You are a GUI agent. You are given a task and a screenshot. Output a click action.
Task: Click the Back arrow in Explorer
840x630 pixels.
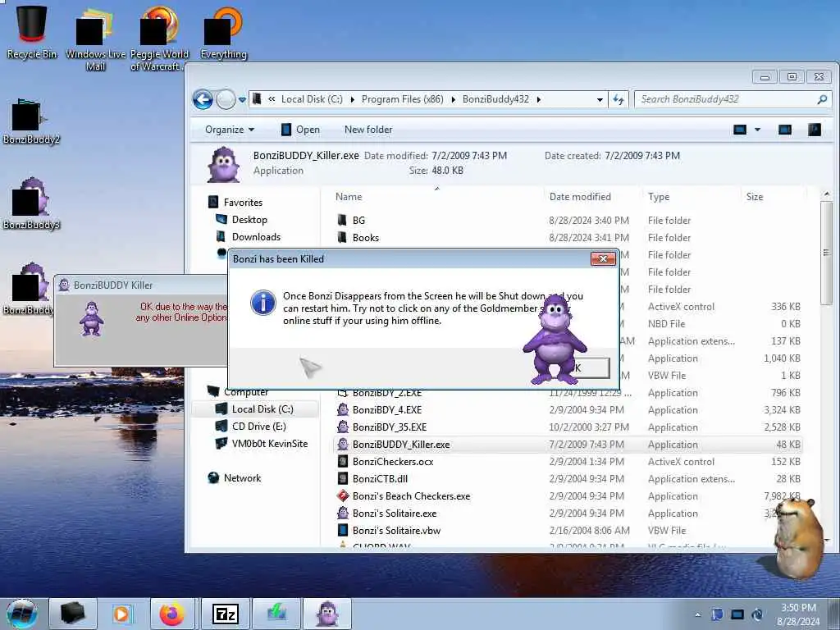(203, 99)
